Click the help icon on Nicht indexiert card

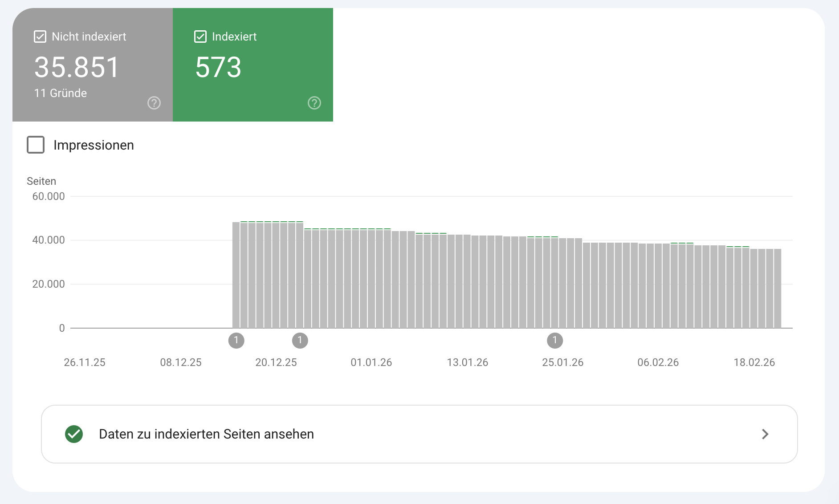pyautogui.click(x=153, y=103)
